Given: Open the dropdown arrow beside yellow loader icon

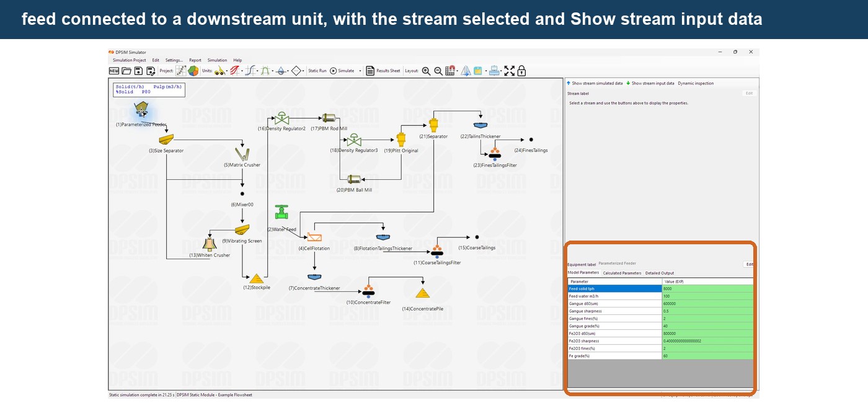Looking at the screenshot, I should [x=227, y=71].
